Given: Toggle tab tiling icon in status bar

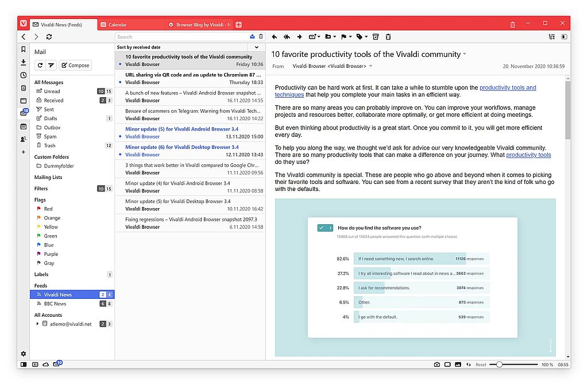Looking at the screenshot, I should click(35, 364).
